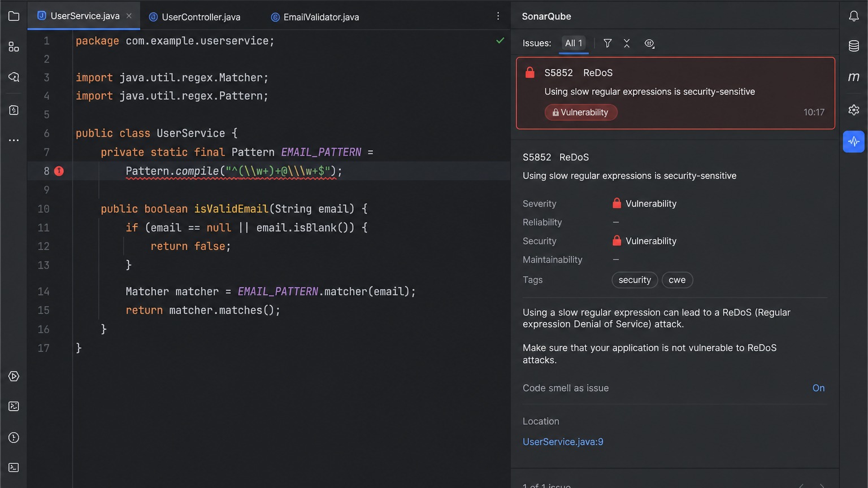Click the line number 10 in gutter
Image resolution: width=868 pixels, height=488 pixels.
[44, 209]
